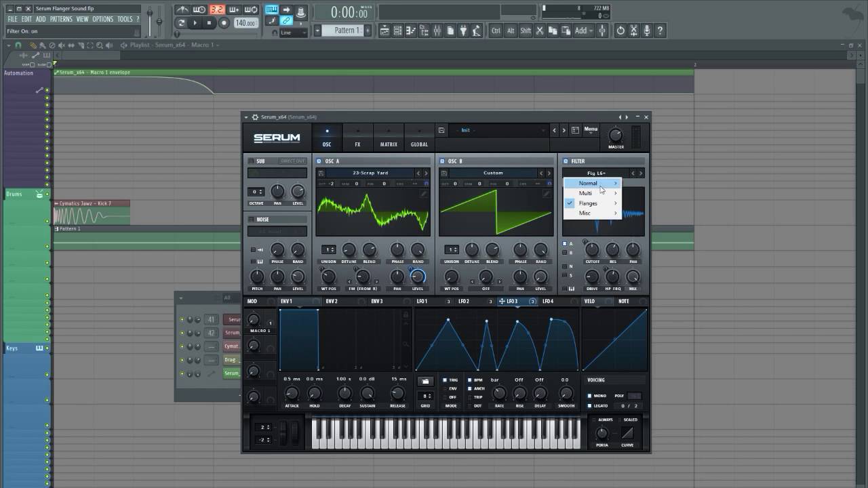868x488 pixels.
Task: Click the Cymatics Jawz - Kick 7 clip
Action: click(x=92, y=212)
